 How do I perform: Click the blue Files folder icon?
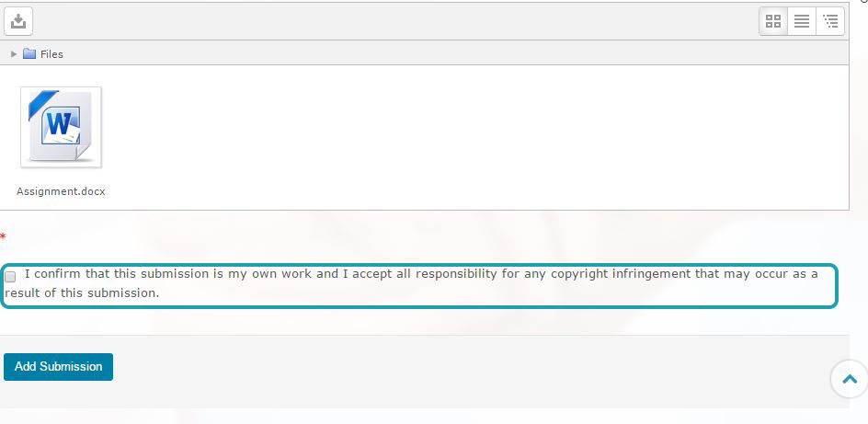point(29,53)
